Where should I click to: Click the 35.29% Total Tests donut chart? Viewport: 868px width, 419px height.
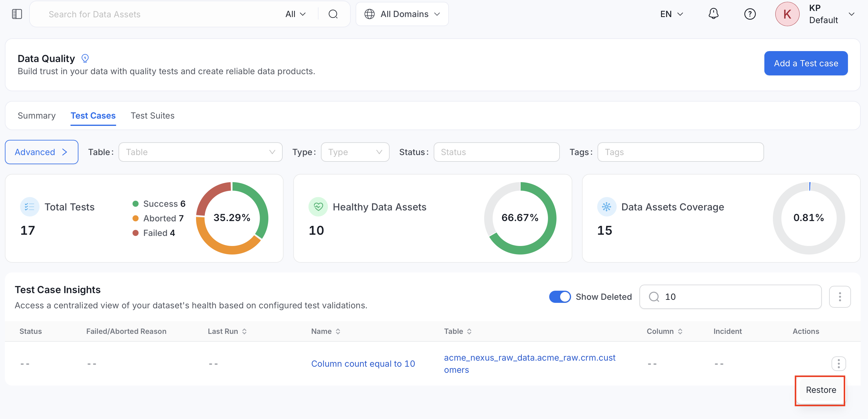(x=232, y=218)
